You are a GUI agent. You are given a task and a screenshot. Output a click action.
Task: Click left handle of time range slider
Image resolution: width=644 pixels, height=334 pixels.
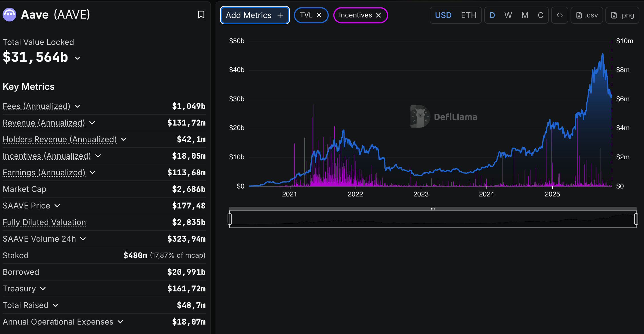click(x=230, y=219)
